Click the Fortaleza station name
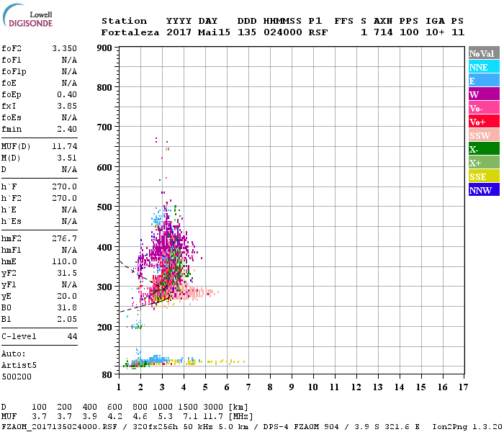This screenshot has width=504, height=432. (130, 32)
